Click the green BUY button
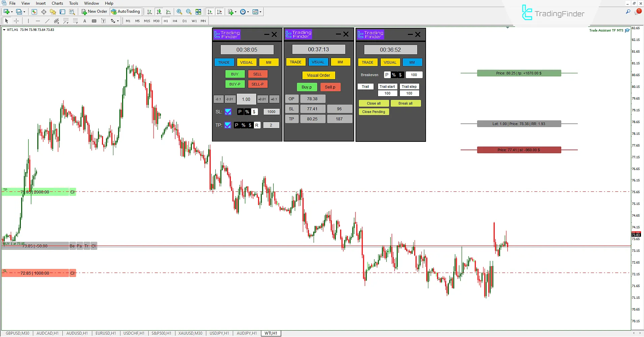The height and width of the screenshot is (337, 644). pyautogui.click(x=235, y=74)
